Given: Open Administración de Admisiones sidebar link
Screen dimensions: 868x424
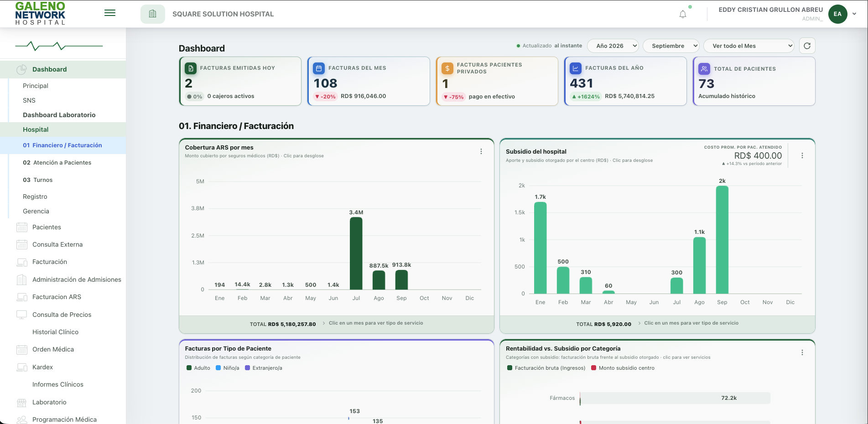Looking at the screenshot, I should 77,279.
